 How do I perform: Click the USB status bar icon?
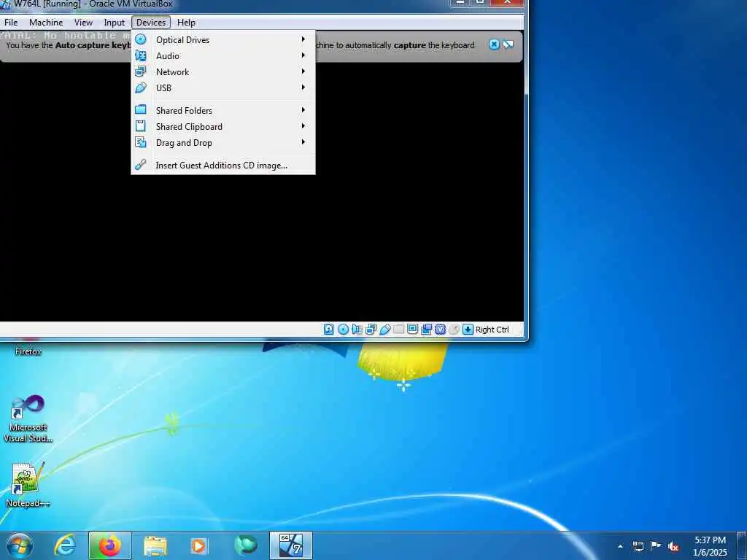coord(385,330)
